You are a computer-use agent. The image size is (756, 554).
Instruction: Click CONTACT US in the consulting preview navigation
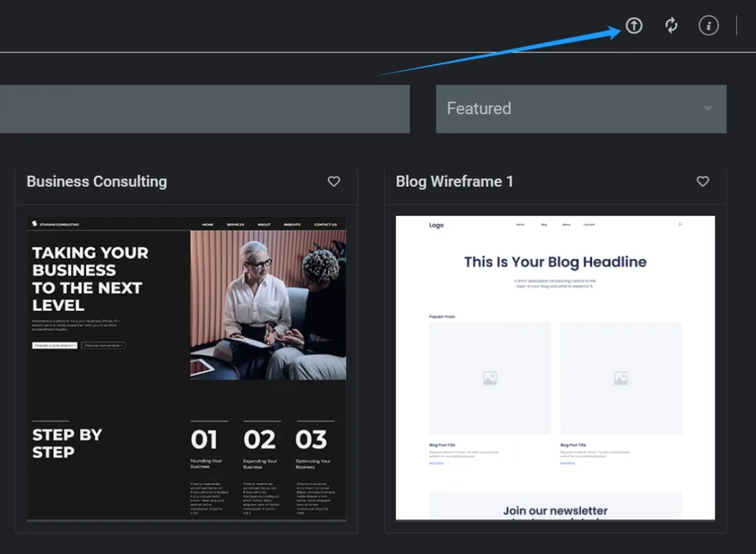325,225
